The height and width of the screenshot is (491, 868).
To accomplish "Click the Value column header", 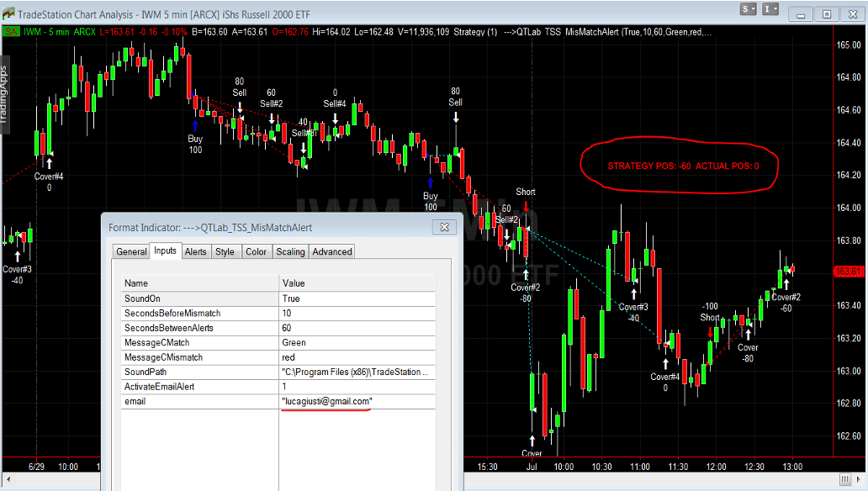I will point(357,283).
